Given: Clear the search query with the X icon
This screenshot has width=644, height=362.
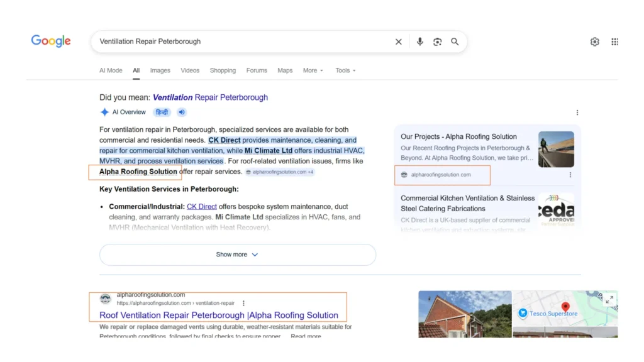Looking at the screenshot, I should 398,41.
